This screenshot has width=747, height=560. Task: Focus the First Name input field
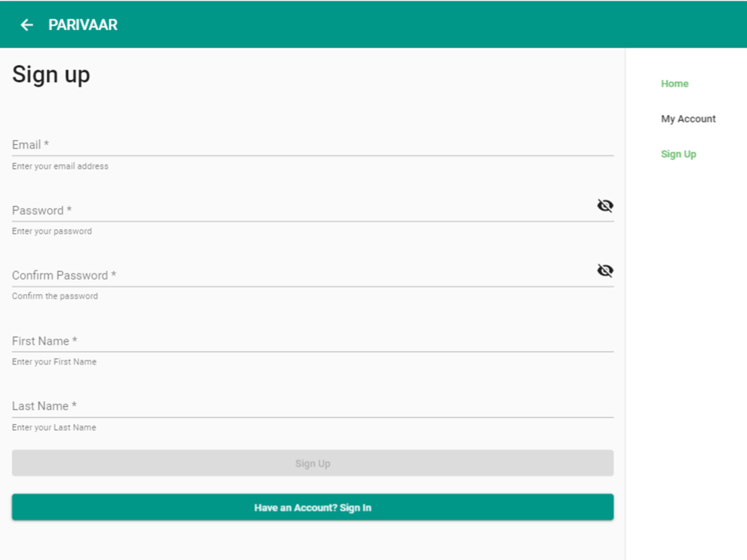312,341
